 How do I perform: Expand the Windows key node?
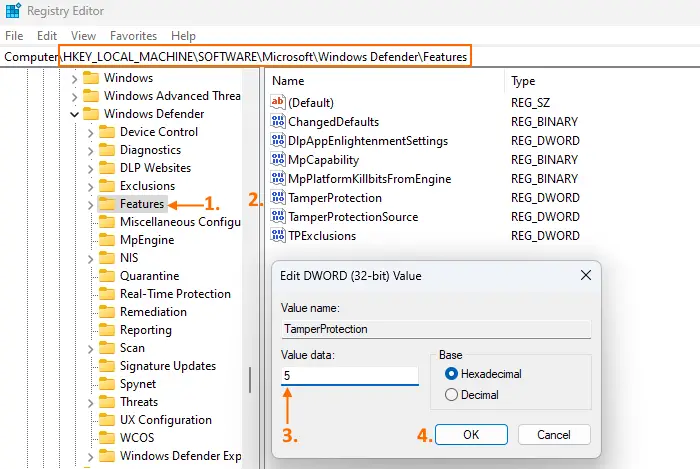coord(75,79)
